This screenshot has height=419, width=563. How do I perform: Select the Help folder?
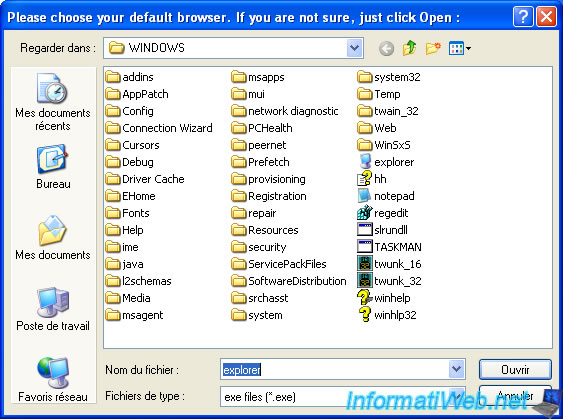[125, 230]
